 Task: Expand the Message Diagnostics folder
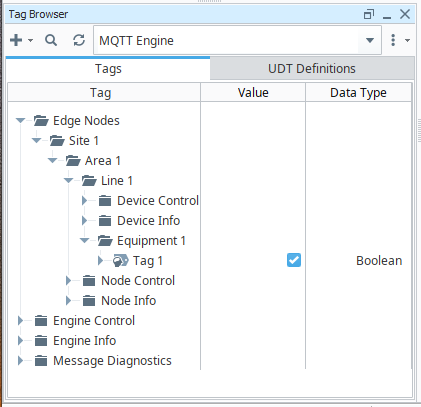point(20,361)
